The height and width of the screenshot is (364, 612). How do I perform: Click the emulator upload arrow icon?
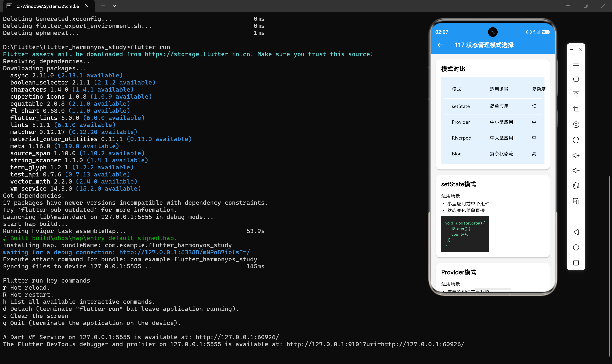576,94
